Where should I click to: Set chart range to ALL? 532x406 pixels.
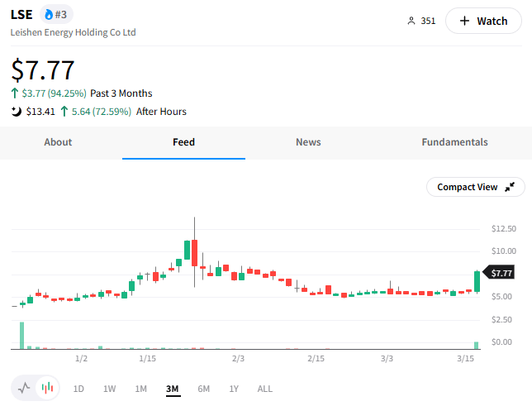264,389
